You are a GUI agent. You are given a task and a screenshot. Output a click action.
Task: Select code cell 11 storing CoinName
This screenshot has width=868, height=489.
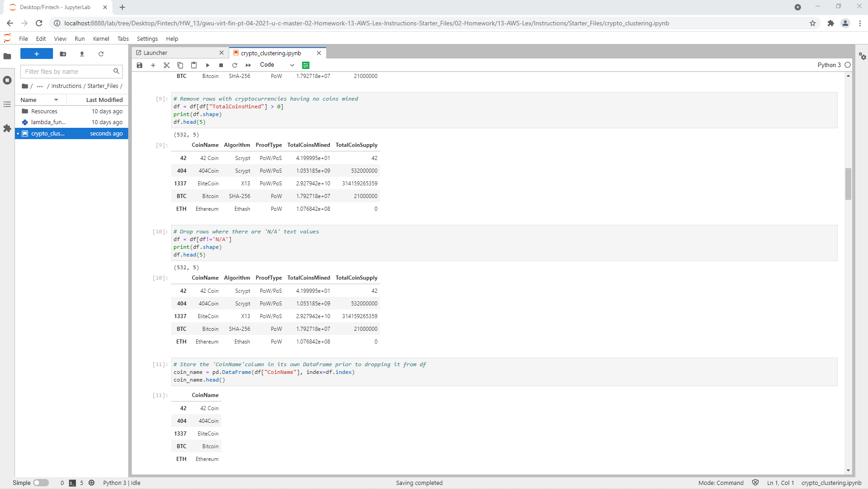pyautogui.click(x=504, y=372)
